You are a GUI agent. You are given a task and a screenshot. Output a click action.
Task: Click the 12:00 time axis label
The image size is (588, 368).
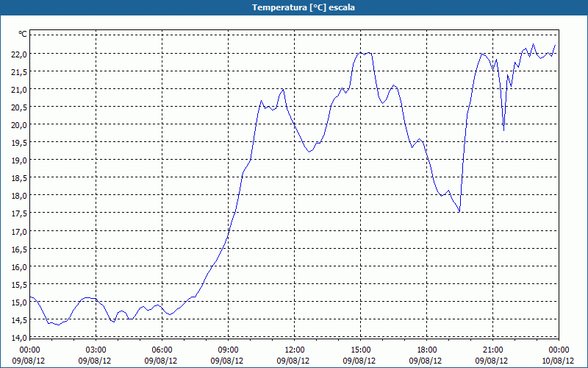pos(295,350)
